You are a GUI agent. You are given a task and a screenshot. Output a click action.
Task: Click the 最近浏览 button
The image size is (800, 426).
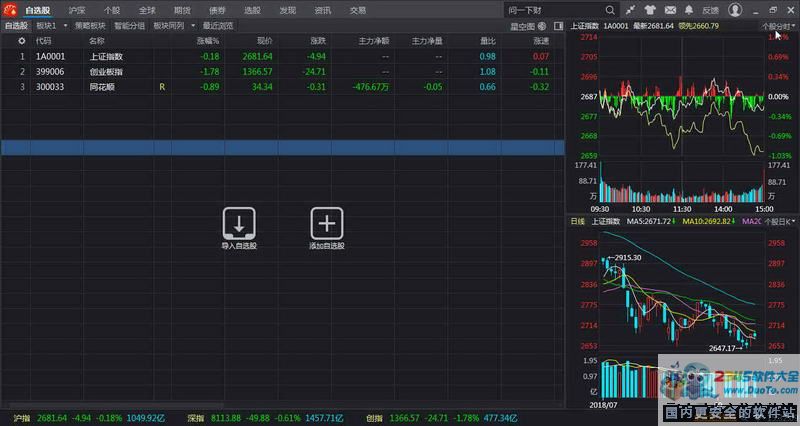click(x=218, y=25)
